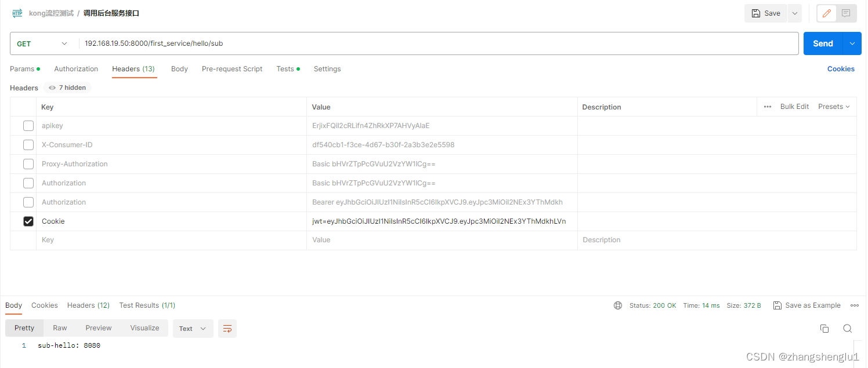The image size is (868, 368).
Task: Open the kong流控测试 collection breadcrumb
Action: pos(51,13)
